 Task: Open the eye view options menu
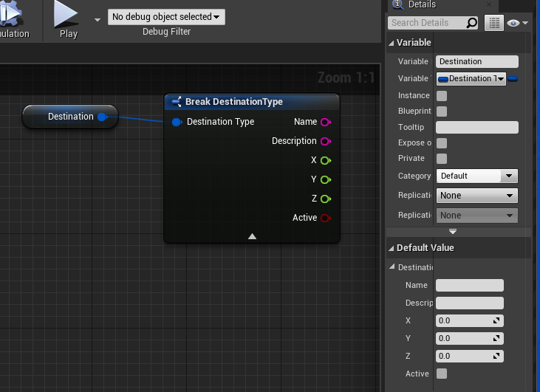518,23
